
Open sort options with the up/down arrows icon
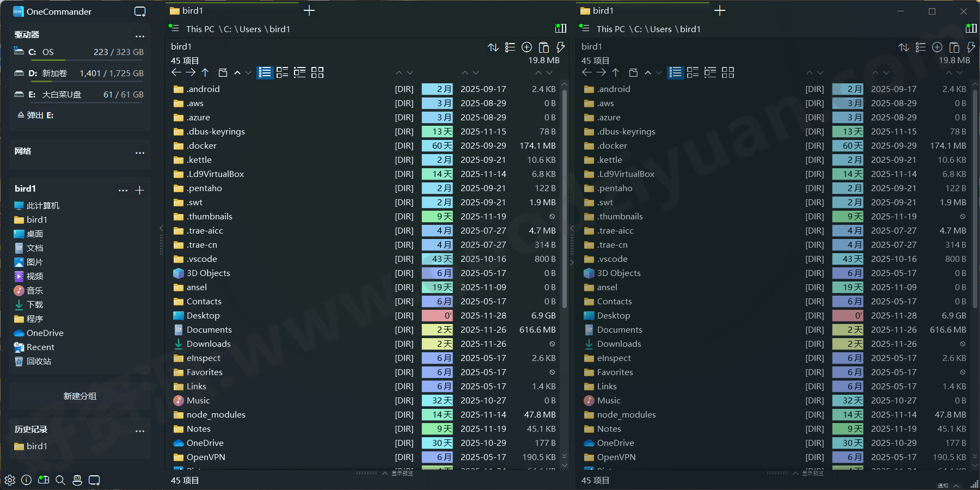point(493,47)
